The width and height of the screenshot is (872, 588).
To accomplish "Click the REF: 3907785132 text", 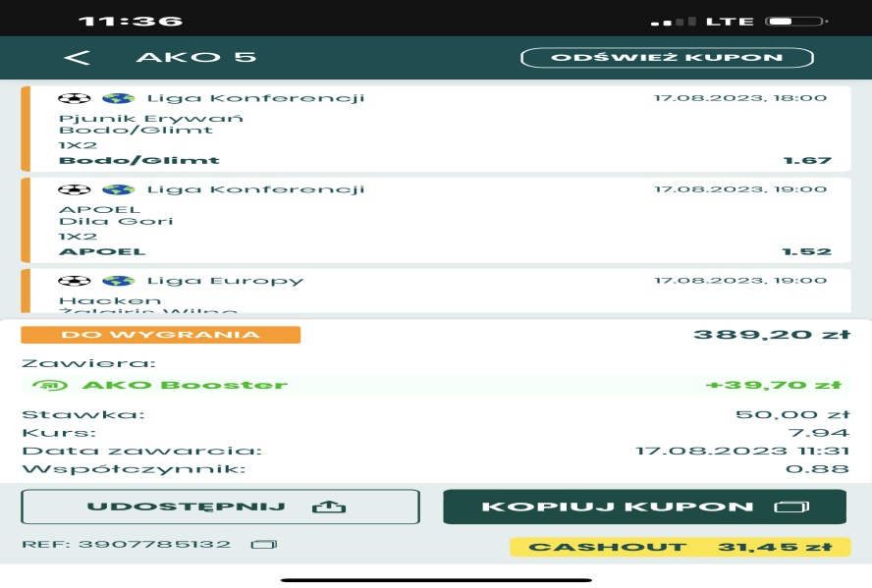I will pyautogui.click(x=126, y=544).
